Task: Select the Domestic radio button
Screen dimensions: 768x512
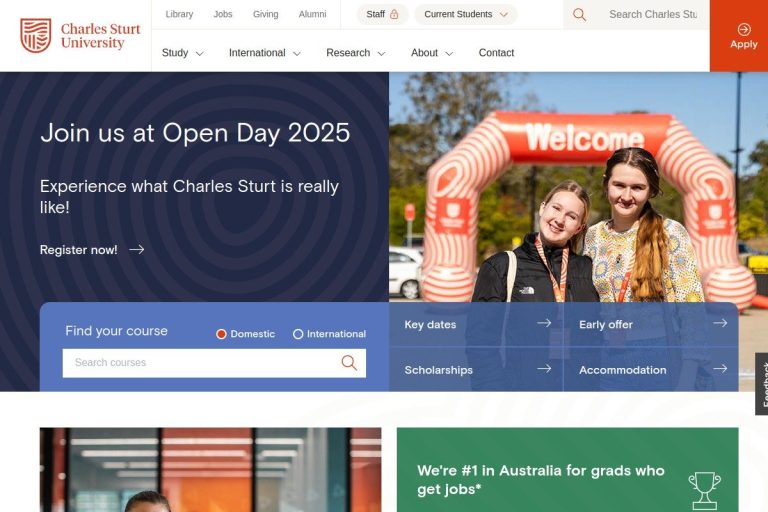Action: 221,334
